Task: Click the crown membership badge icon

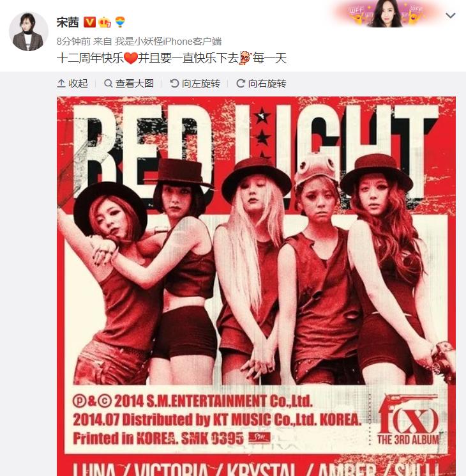Action: [105, 22]
